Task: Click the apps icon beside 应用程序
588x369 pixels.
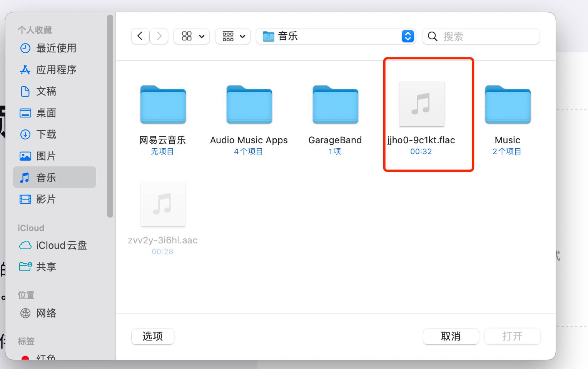Action: point(25,70)
